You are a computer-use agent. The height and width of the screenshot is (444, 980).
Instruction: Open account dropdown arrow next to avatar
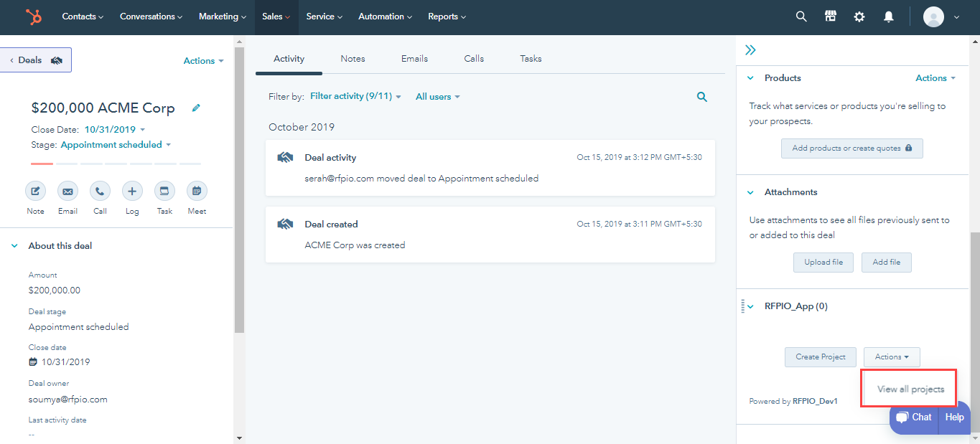tap(956, 17)
